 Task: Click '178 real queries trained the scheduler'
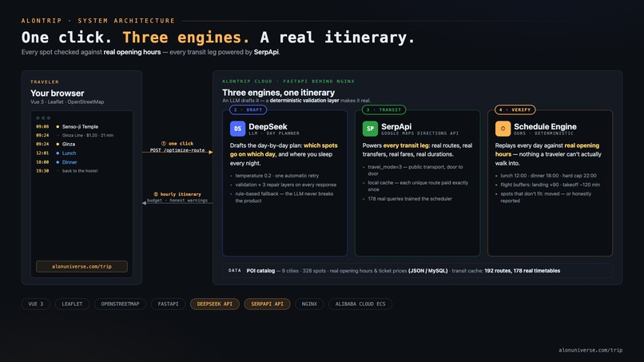(x=410, y=198)
